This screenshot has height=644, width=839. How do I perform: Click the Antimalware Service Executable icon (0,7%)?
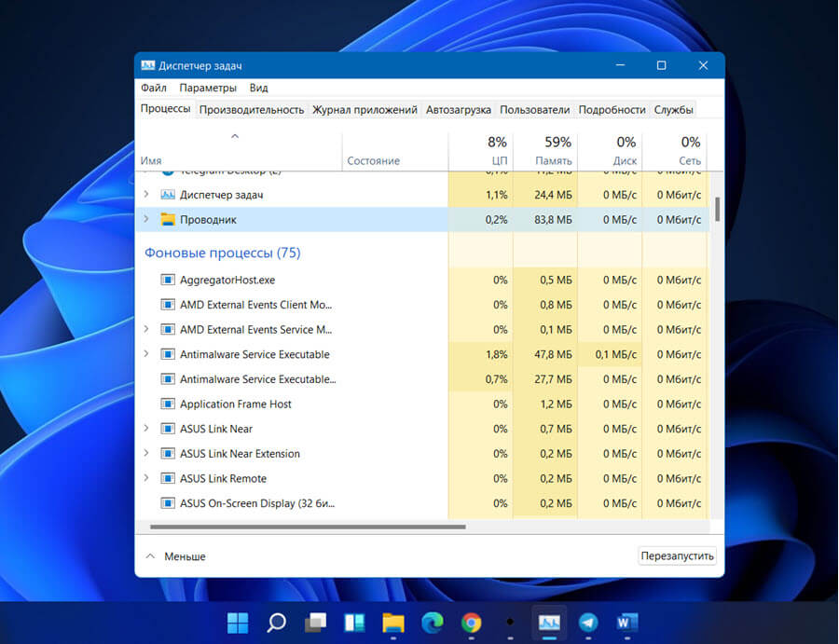(168, 379)
